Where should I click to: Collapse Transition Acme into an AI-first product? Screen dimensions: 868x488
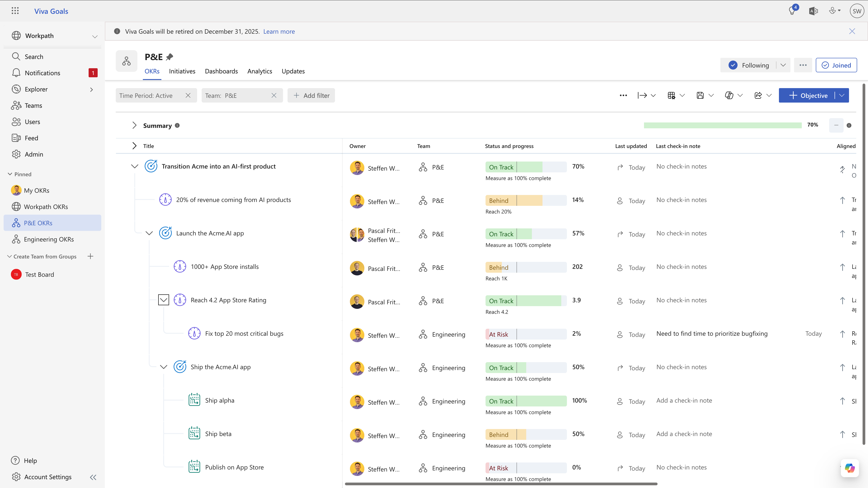coord(134,166)
